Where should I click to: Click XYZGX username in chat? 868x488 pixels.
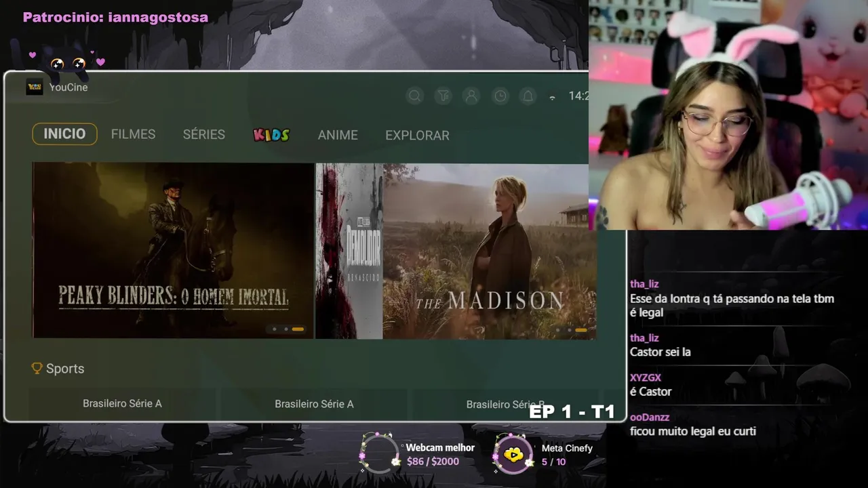click(x=646, y=378)
